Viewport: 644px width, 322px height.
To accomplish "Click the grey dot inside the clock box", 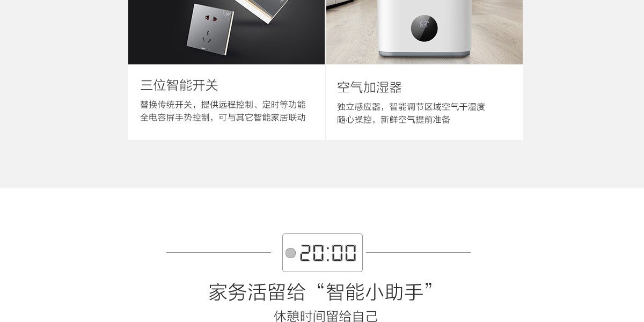I will [x=290, y=253].
